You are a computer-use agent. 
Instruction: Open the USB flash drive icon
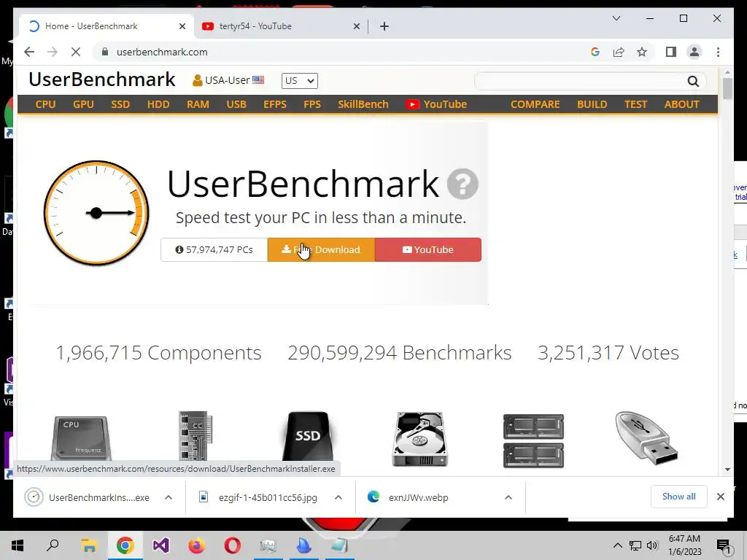pyautogui.click(x=646, y=438)
